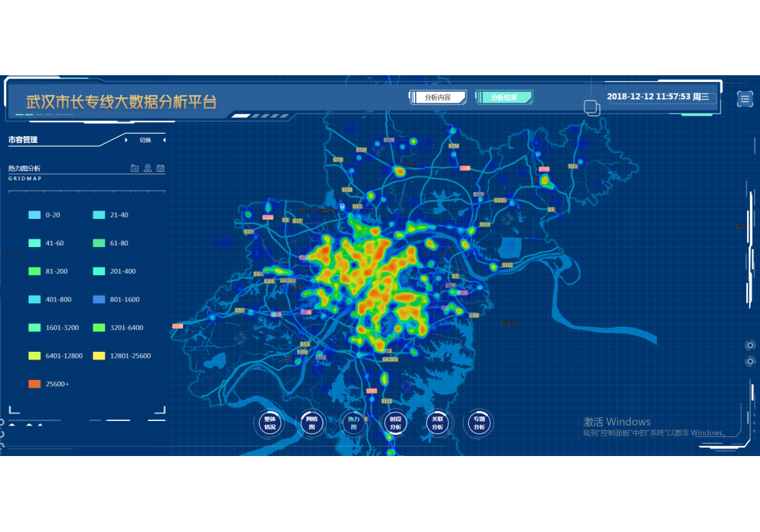The height and width of the screenshot is (532, 760).
Task: Open the 专题分析 circular button
Action: 479,423
